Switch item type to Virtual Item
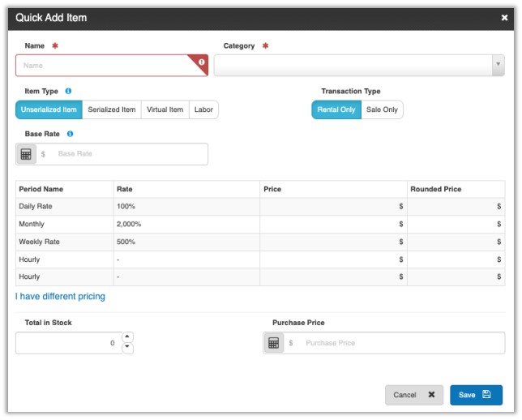 click(x=165, y=110)
